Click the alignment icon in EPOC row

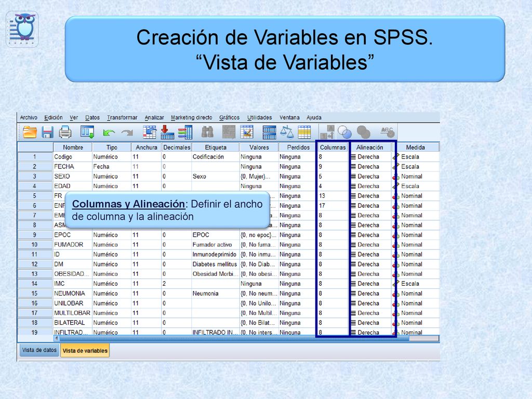coord(353,235)
